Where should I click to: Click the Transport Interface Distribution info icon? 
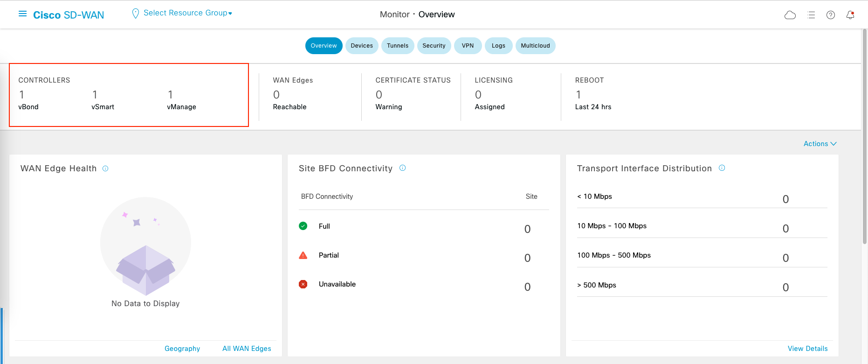[x=722, y=168]
